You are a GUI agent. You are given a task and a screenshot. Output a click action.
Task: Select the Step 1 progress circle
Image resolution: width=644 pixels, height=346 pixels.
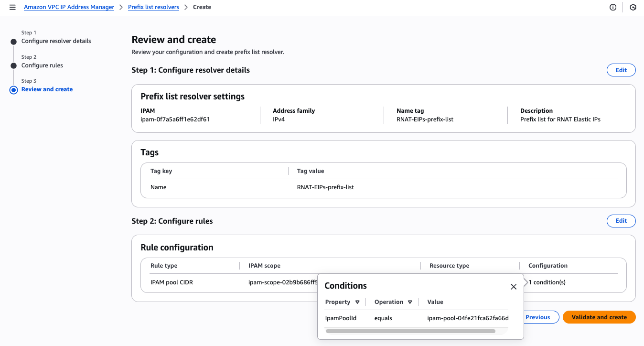click(x=13, y=41)
